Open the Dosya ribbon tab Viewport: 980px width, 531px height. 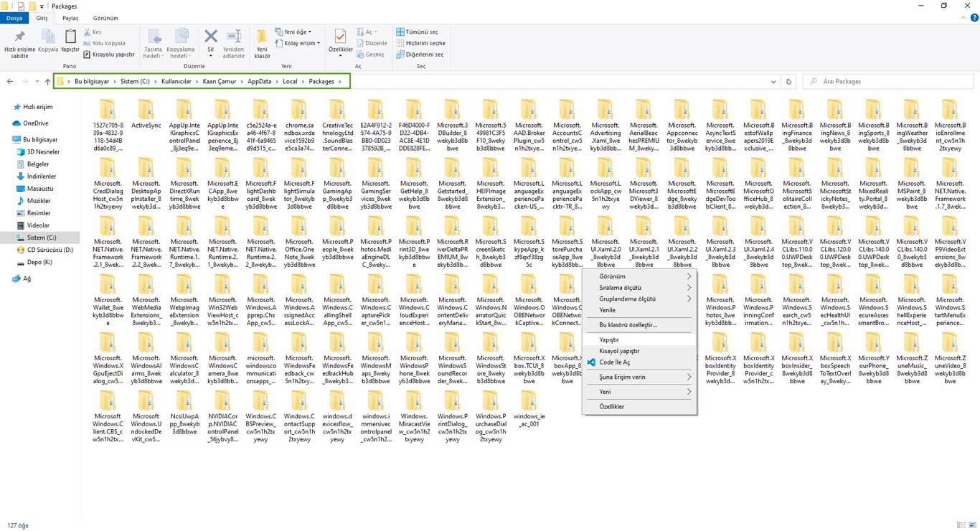[x=14, y=18]
